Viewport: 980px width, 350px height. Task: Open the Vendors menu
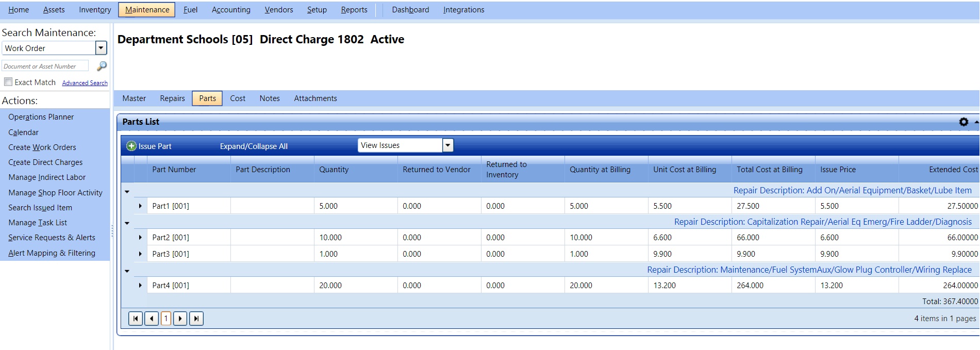[279, 10]
